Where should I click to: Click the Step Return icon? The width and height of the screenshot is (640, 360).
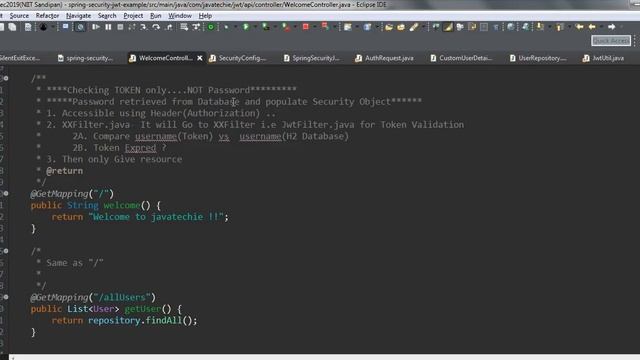pos(169,27)
